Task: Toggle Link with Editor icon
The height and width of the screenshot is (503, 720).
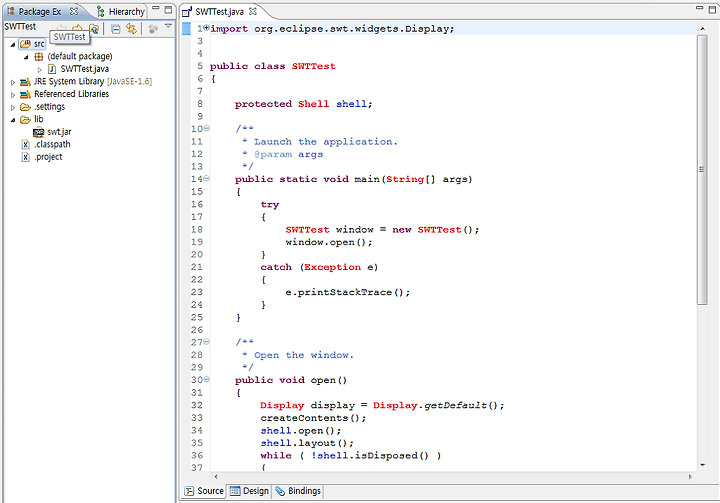Action: click(x=132, y=29)
